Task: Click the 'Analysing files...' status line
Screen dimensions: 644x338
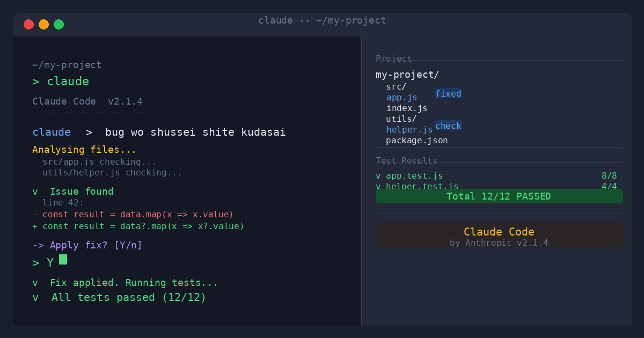Action: (x=84, y=150)
